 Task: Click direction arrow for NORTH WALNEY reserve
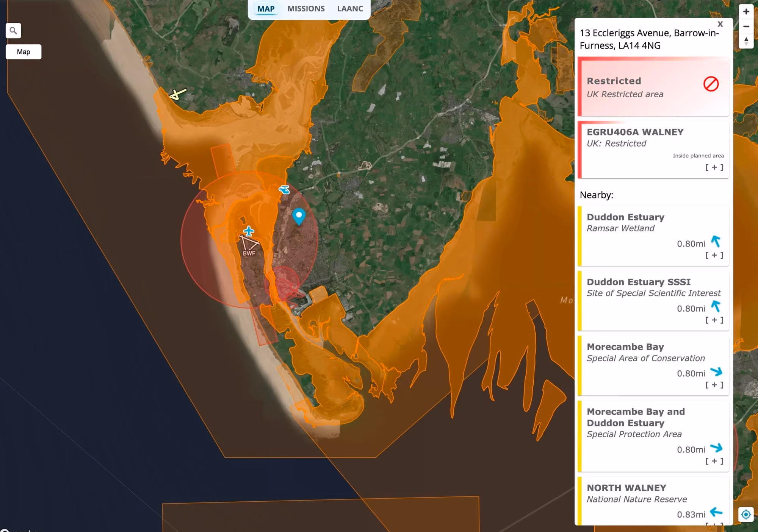(716, 512)
